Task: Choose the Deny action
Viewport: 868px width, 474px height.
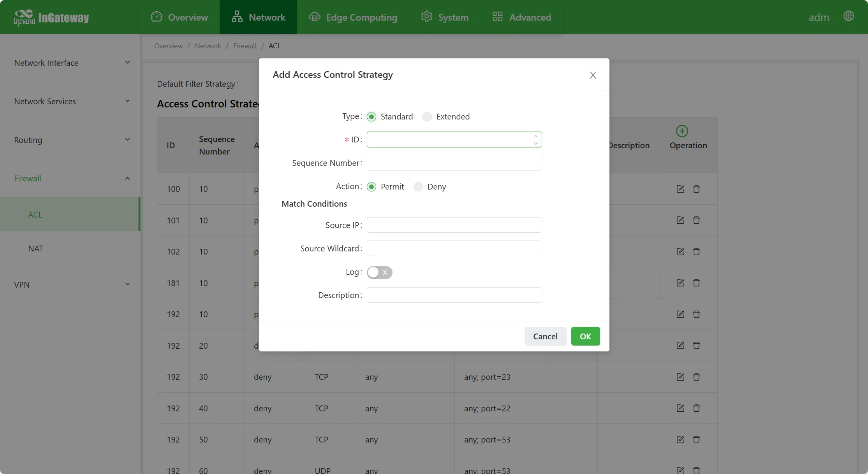Action: point(418,187)
